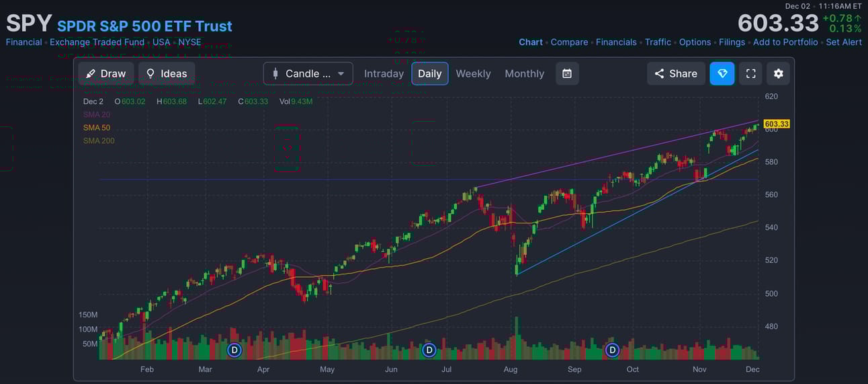Click the SMA 200 legend label

99,141
